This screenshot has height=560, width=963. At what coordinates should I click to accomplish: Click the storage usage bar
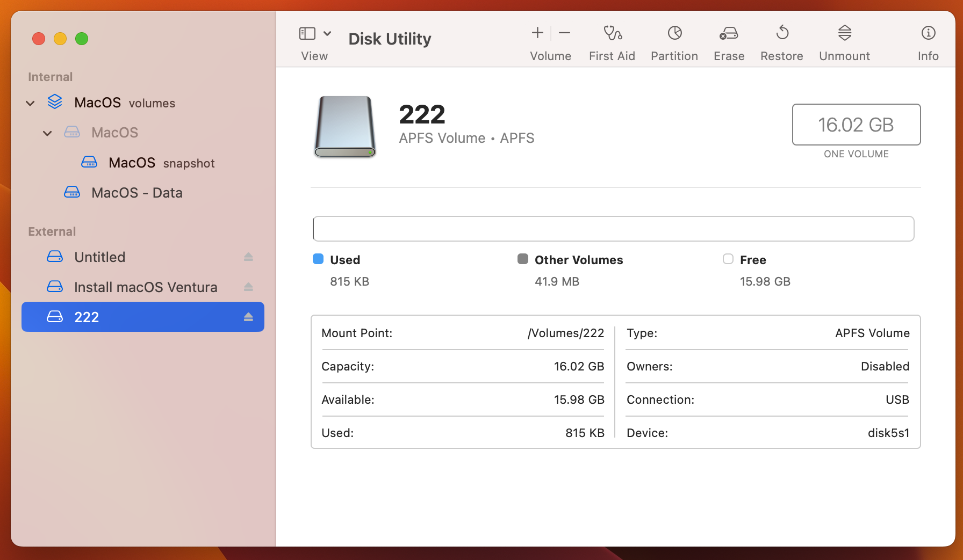click(613, 229)
